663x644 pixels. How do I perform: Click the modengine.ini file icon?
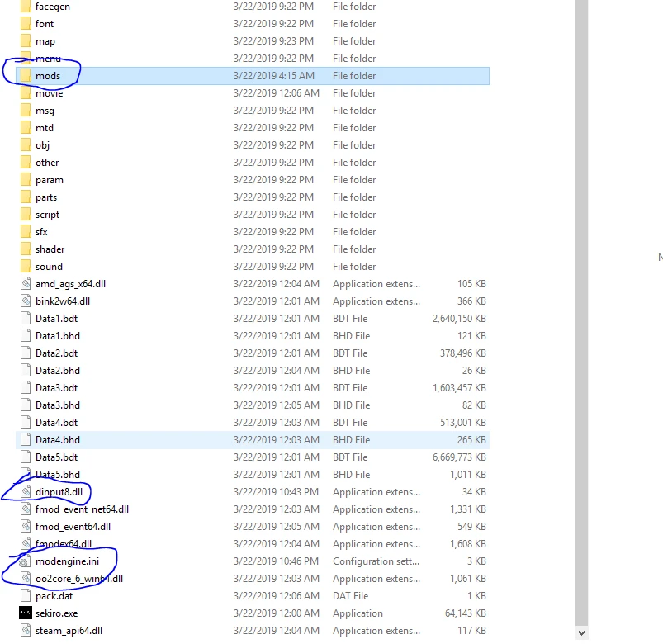click(x=25, y=561)
